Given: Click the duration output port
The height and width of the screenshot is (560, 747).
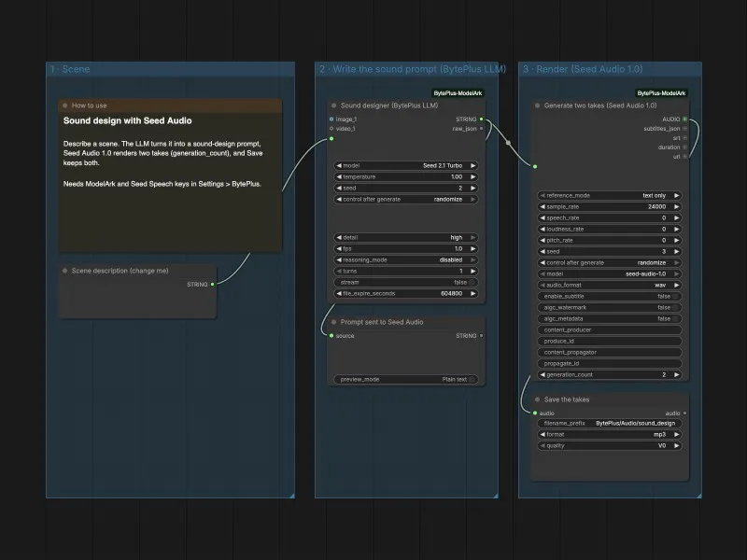Looking at the screenshot, I should point(685,147).
